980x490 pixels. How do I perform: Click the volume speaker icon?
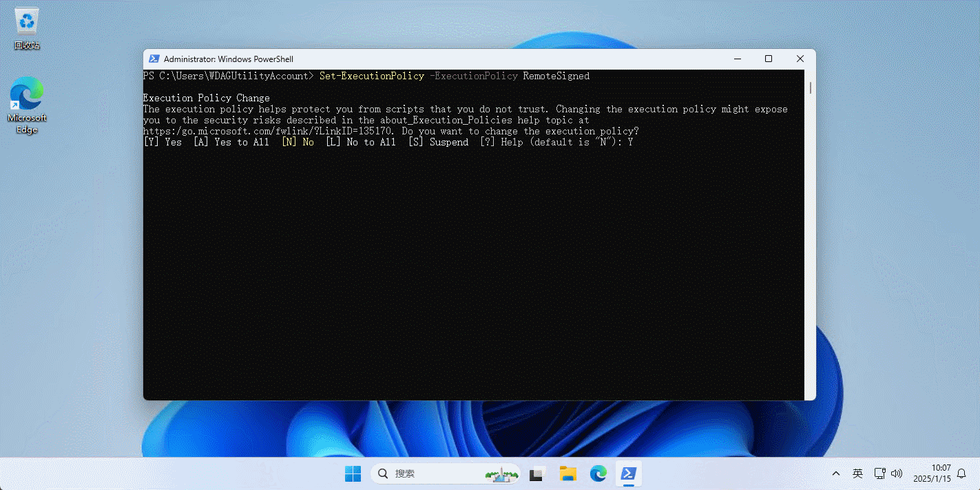(x=896, y=473)
